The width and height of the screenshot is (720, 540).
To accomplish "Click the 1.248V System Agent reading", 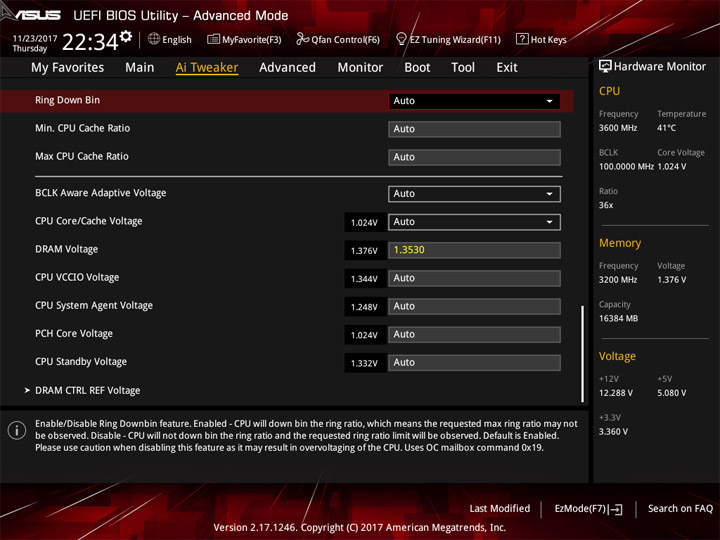I will [365, 307].
